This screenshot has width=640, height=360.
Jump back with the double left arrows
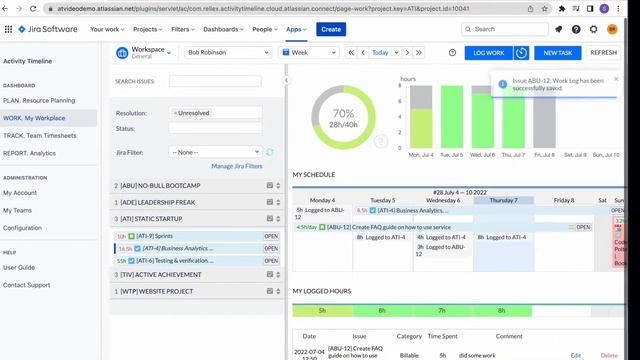pyautogui.click(x=351, y=53)
